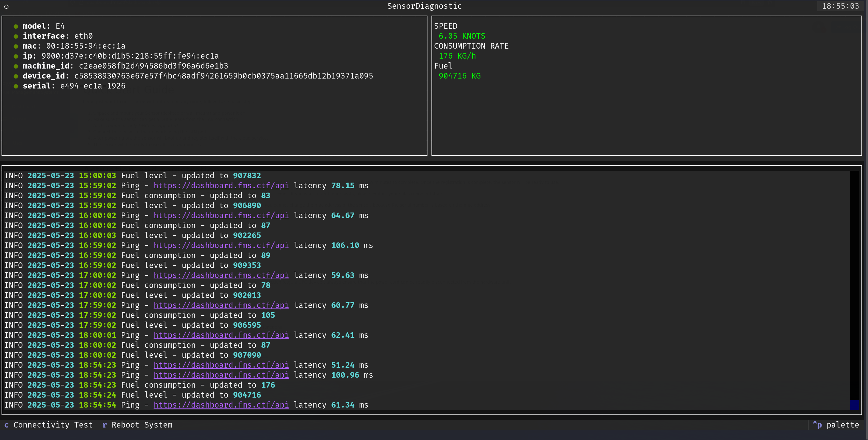The width and height of the screenshot is (868, 440).
Task: Click the bullet next to ip
Action: pyautogui.click(x=16, y=56)
